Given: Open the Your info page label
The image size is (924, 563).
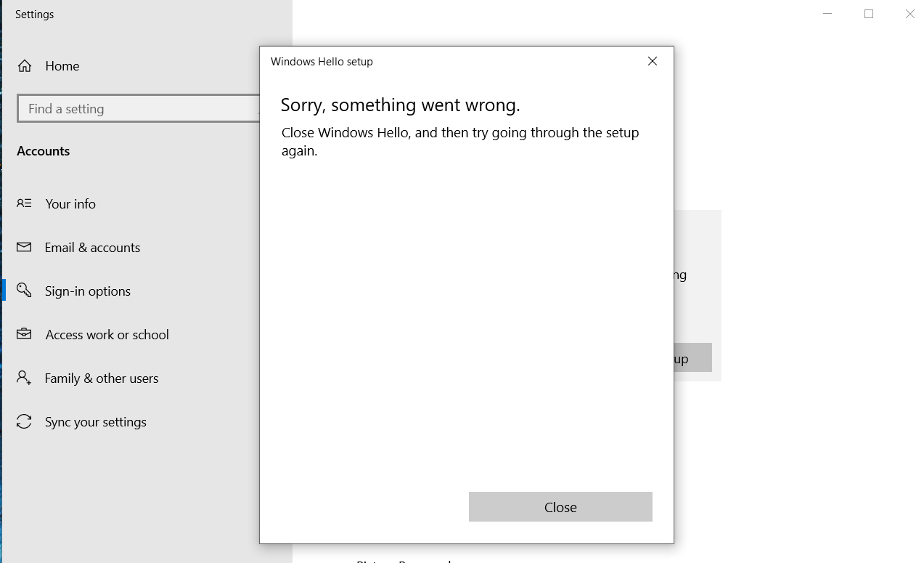Looking at the screenshot, I should 70,204.
